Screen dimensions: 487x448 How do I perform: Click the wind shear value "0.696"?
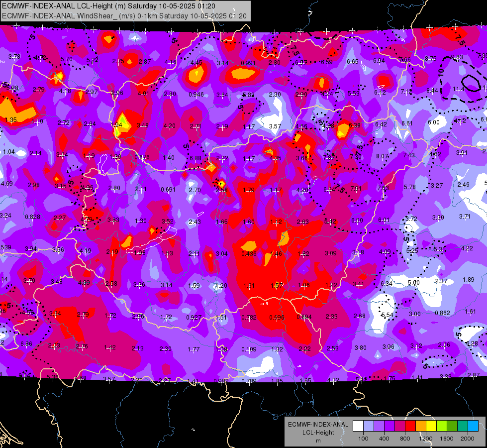(x=277, y=318)
